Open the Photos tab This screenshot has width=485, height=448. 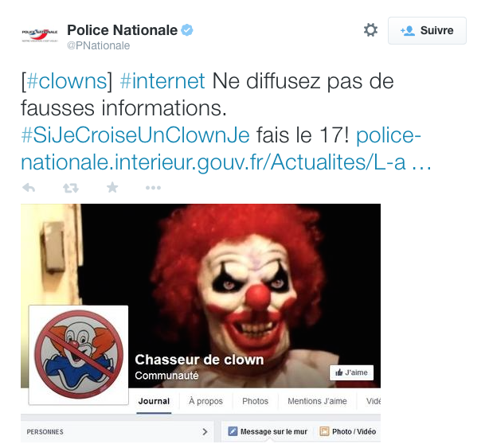coord(255,401)
